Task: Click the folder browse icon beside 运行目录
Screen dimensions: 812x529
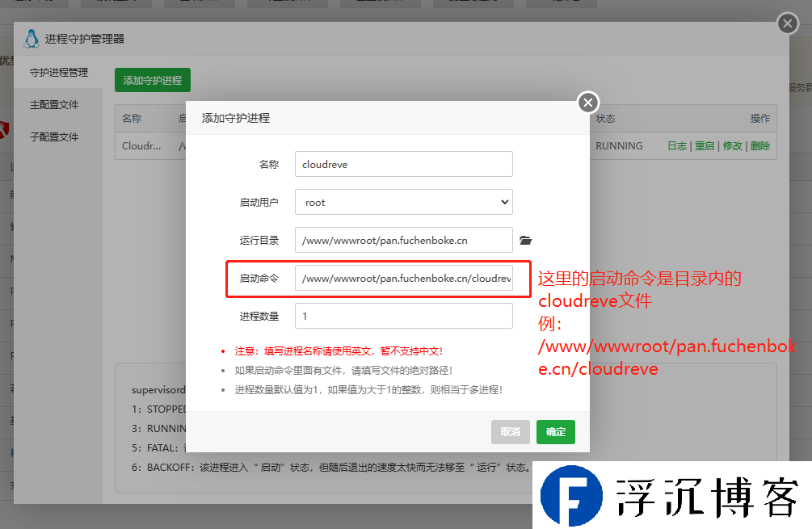Action: (x=525, y=240)
